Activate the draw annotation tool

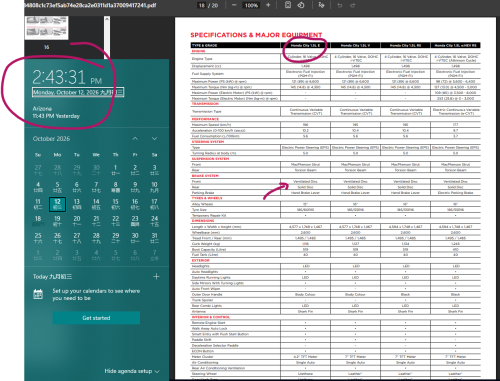click(x=321, y=5)
